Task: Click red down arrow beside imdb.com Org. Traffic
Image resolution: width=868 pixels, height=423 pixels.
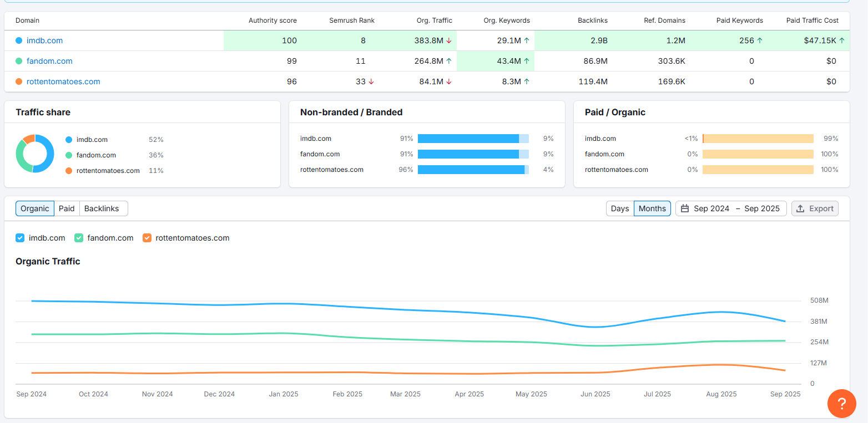Action: tap(448, 40)
